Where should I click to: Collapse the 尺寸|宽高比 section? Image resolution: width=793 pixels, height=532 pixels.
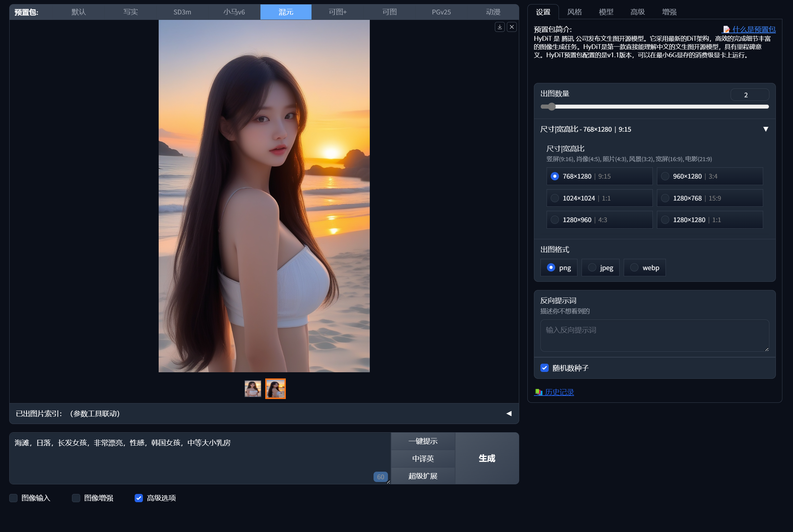point(766,129)
